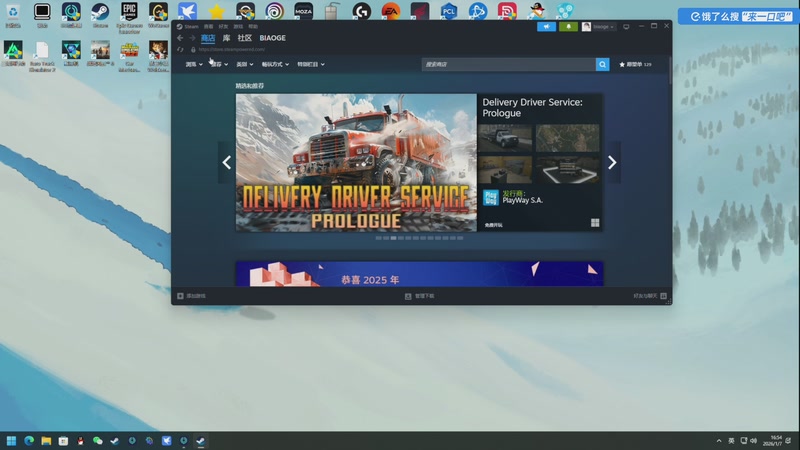The image size is (800, 450).
Task: Expand the fifth store nav dropdown
Action: 311,64
